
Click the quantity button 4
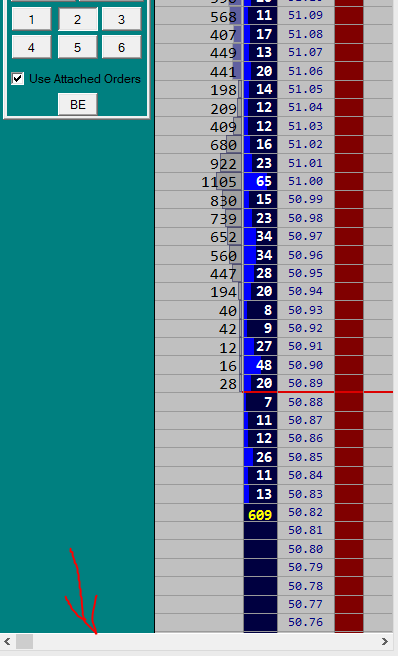point(31,47)
